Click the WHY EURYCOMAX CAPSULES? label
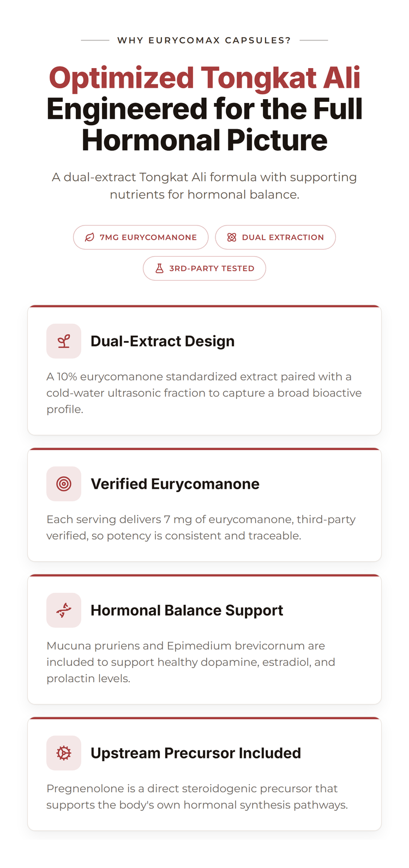 [204, 40]
